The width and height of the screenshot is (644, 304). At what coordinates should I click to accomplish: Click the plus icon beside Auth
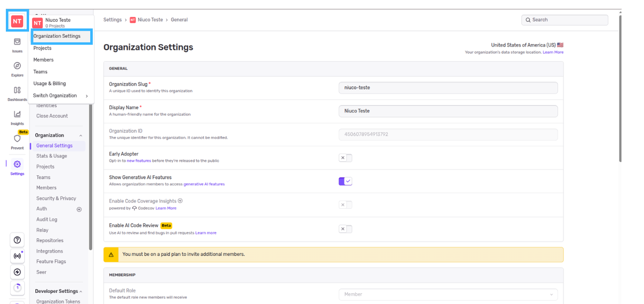click(x=79, y=209)
